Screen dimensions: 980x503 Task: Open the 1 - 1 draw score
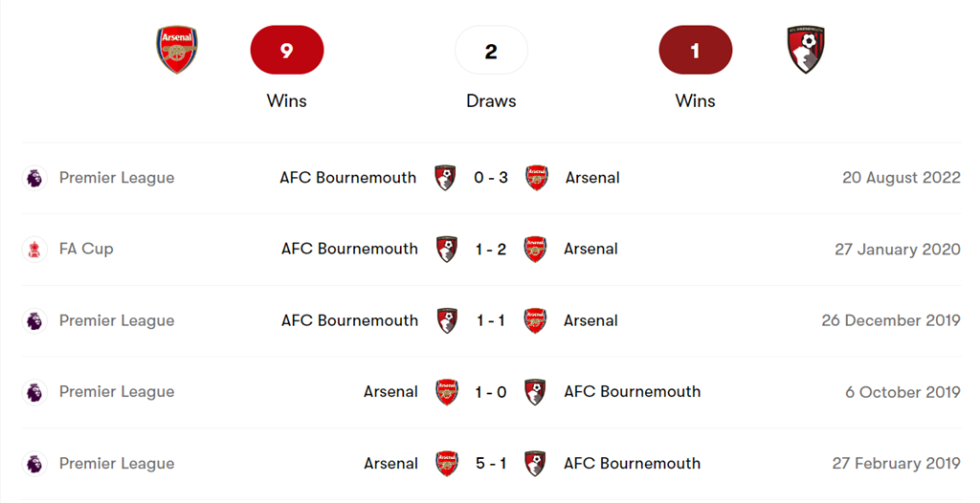pyautogui.click(x=491, y=320)
